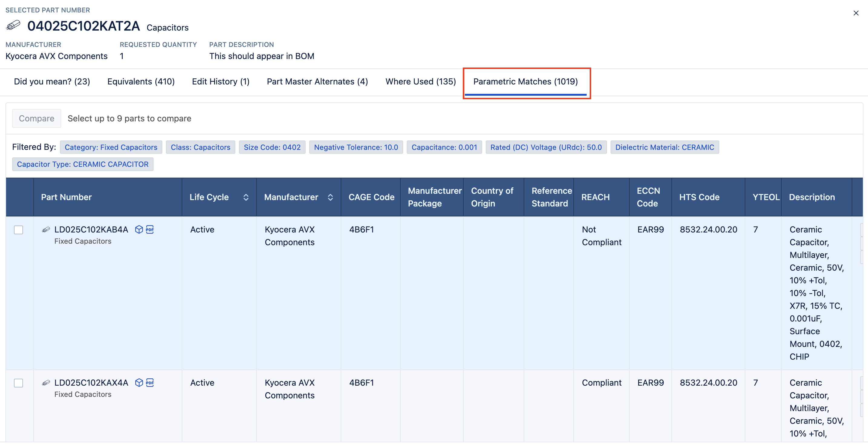Open 3D model cube icon for LD025C102KAB4A
This screenshot has width=868, height=448.
139,229
